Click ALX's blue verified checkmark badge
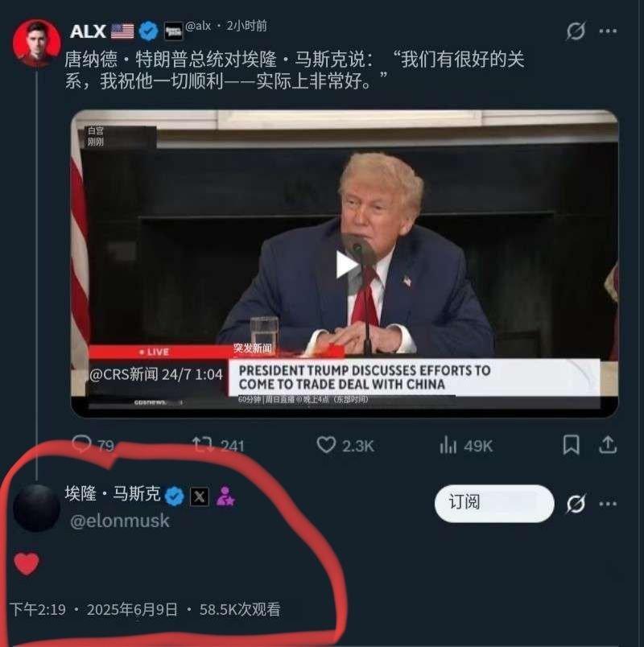The width and height of the screenshot is (644, 647). click(148, 31)
